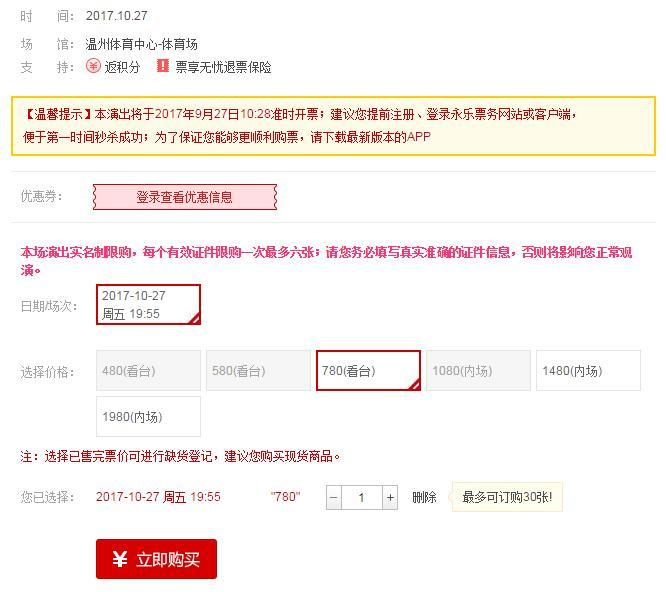
Task: Click 立即购买 buy now button
Action: [156, 559]
